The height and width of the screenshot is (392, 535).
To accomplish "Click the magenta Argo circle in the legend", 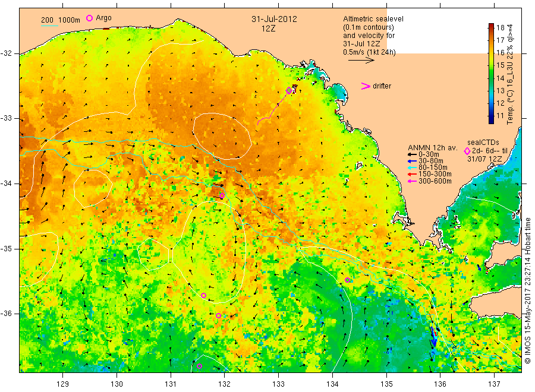I will click(89, 18).
